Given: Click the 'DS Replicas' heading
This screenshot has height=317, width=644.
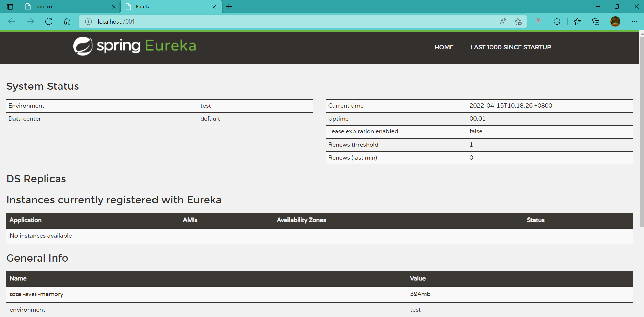Looking at the screenshot, I should (x=36, y=179).
